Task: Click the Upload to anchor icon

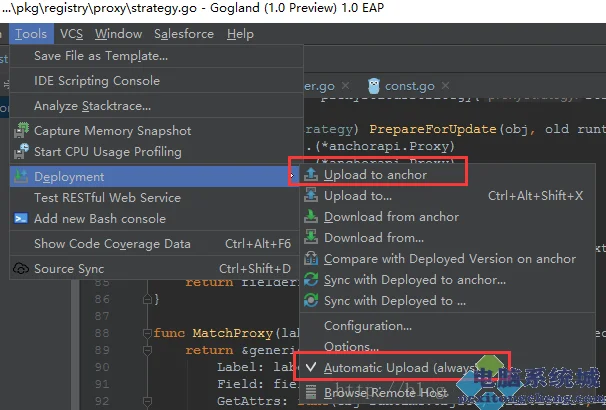Action: tap(311, 175)
